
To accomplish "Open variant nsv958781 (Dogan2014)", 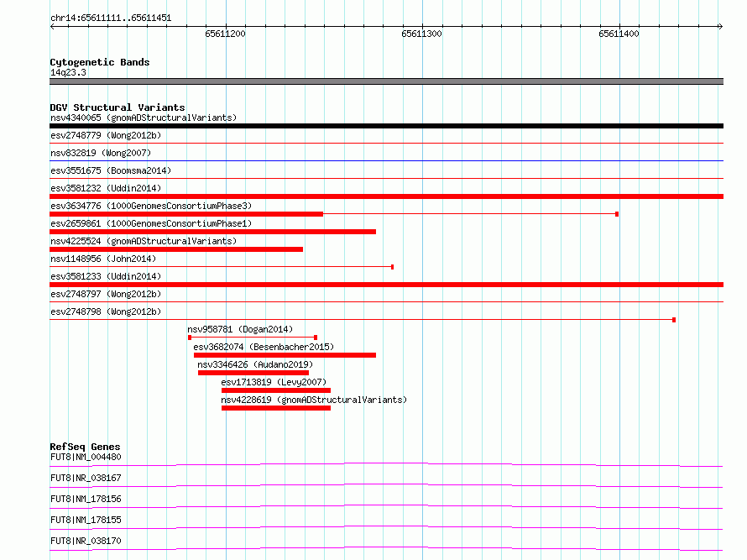I will click(x=240, y=329).
